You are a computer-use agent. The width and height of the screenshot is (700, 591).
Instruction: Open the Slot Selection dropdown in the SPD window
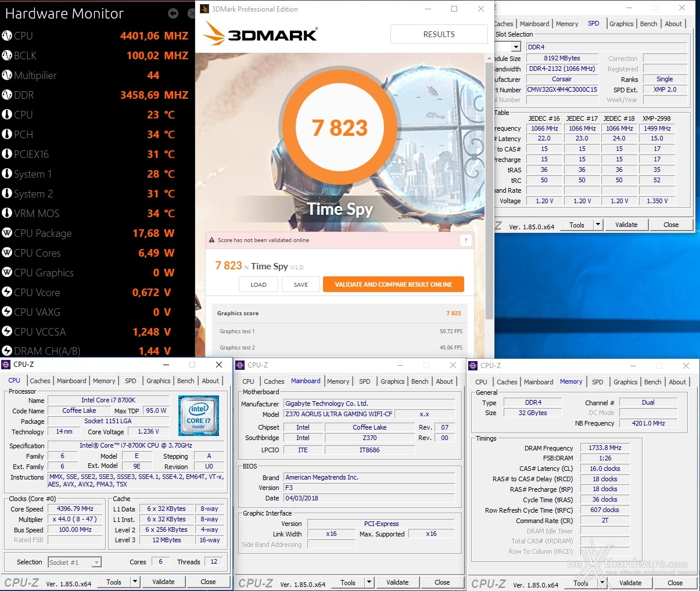pos(516,47)
